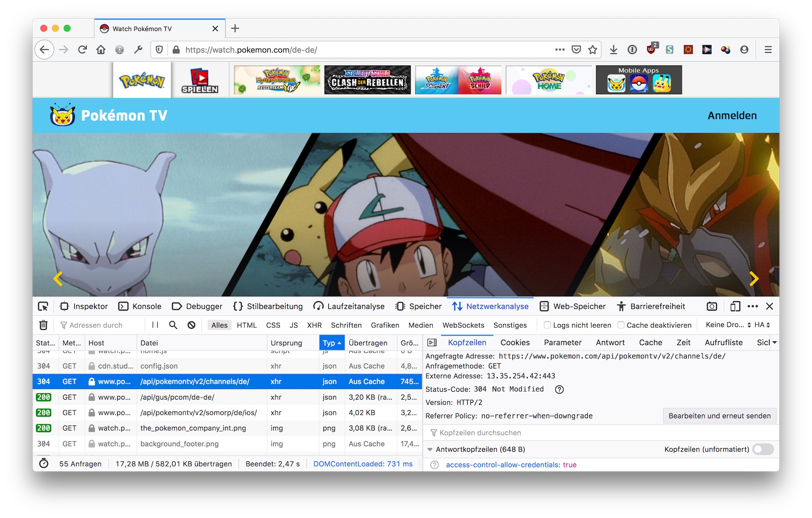Open the Antwort details tab
The height and width of the screenshot is (518, 812).
610,343
